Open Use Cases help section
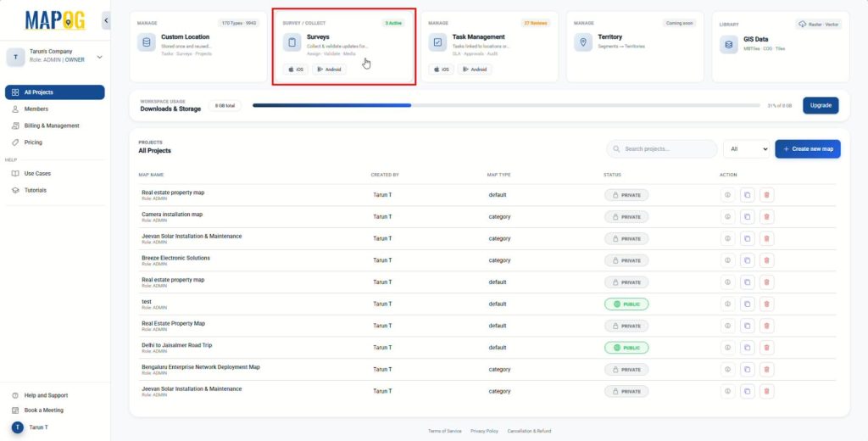The image size is (868, 441). (x=37, y=173)
